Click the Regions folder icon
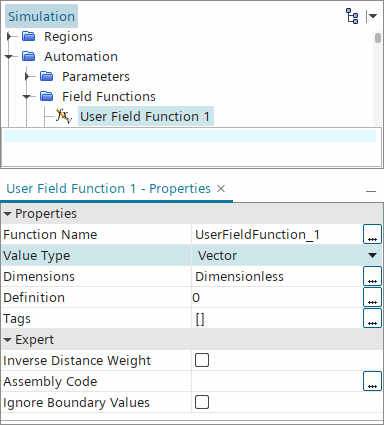Viewport: 384px width, 425px height. [29, 36]
